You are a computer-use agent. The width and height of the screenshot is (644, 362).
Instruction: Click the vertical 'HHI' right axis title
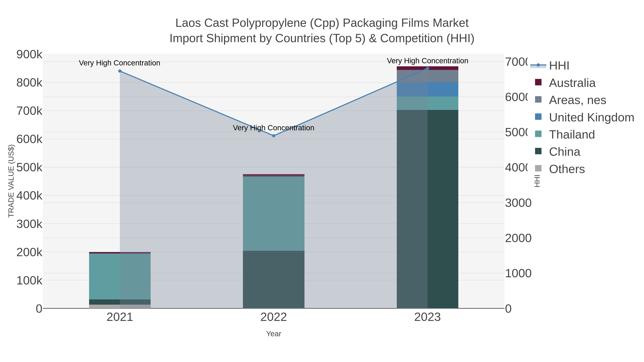(537, 181)
